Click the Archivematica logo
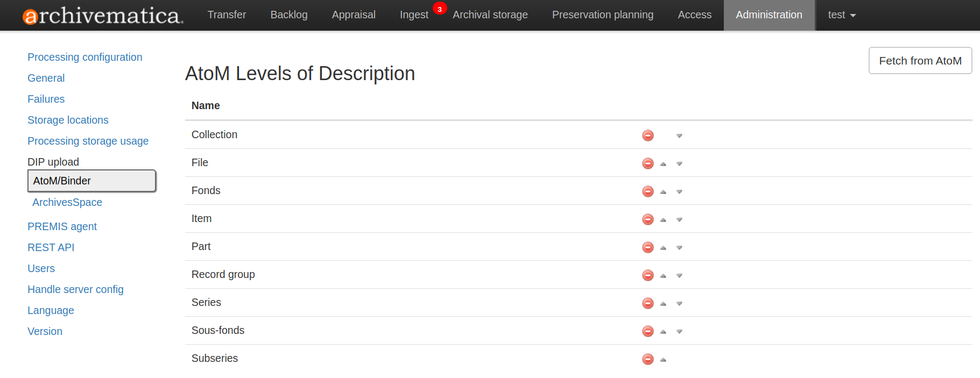The height and width of the screenshot is (378, 980). (103, 16)
